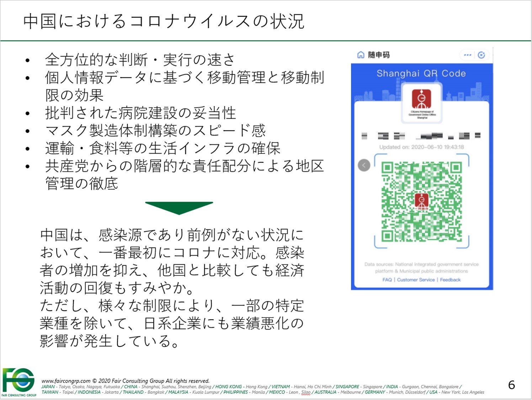
Task: Close the mini program with the circled X
Action: tap(481, 55)
